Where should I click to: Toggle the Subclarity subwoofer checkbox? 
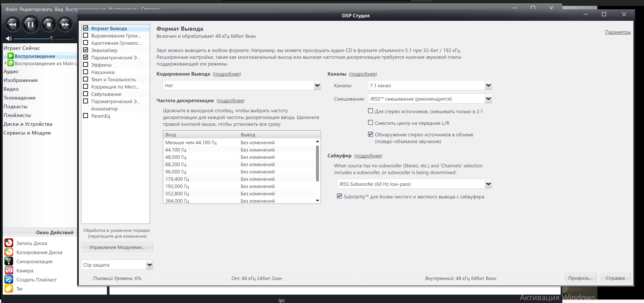[339, 196]
